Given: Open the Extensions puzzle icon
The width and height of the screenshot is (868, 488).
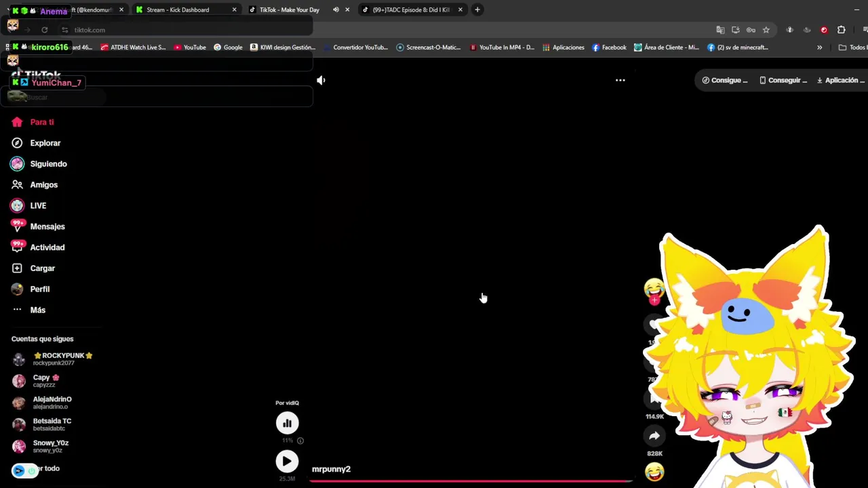Looking at the screenshot, I should [x=841, y=30].
